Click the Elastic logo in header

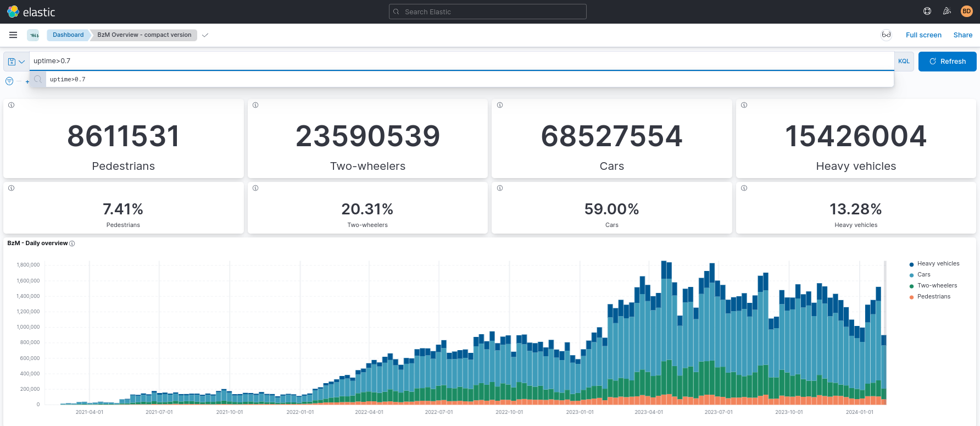click(31, 12)
